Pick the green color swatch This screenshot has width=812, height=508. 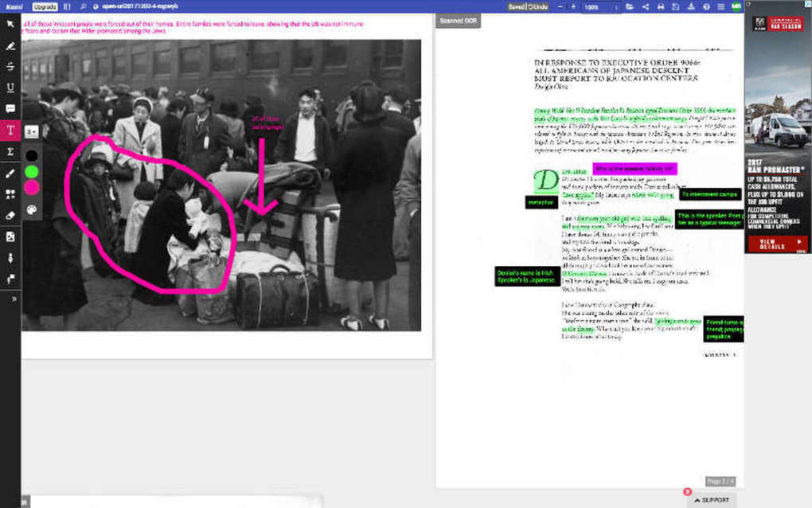tap(32, 171)
